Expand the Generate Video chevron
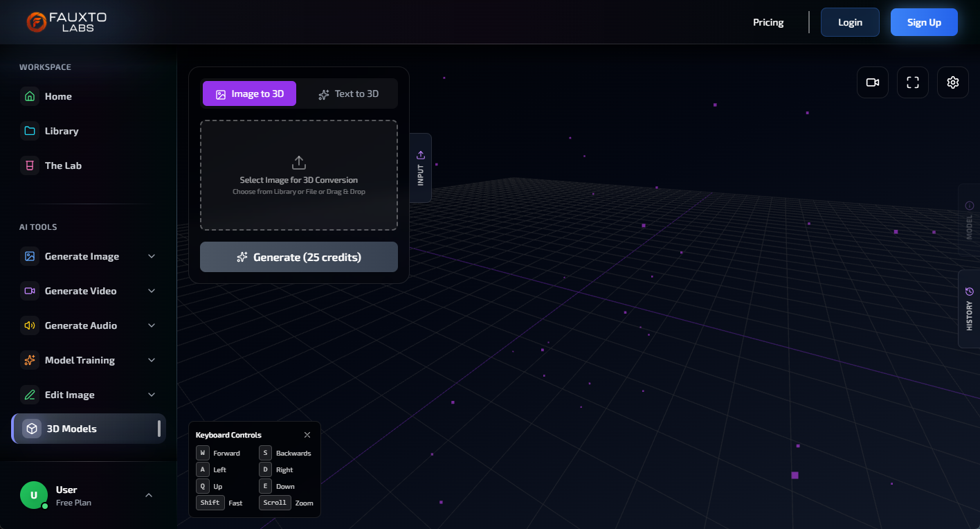The image size is (980, 529). point(152,291)
